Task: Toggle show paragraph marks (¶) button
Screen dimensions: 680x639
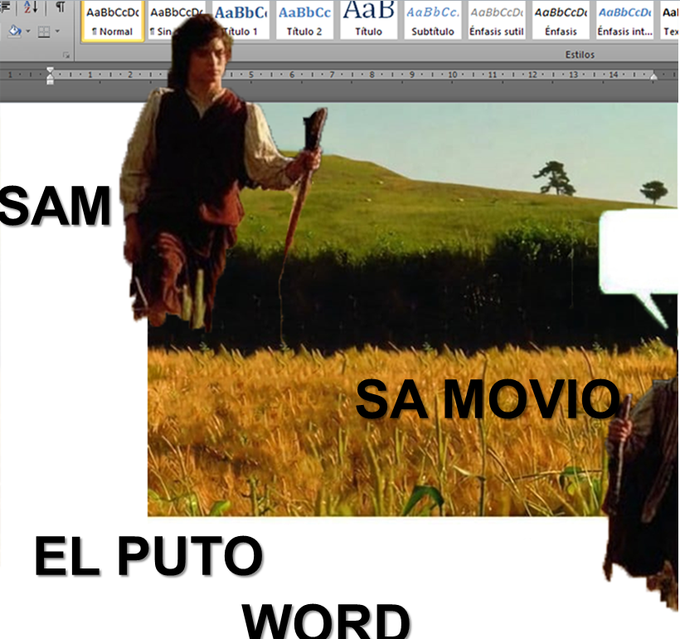Action: point(60,7)
